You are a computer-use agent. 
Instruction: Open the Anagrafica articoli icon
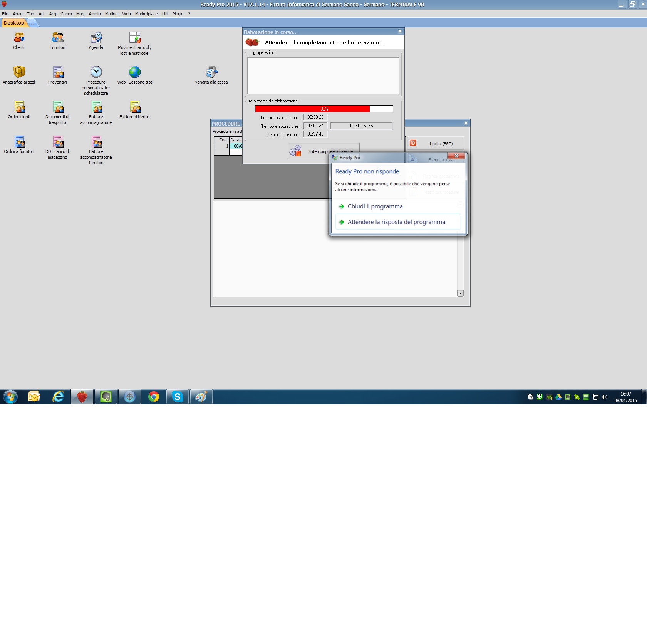(19, 75)
